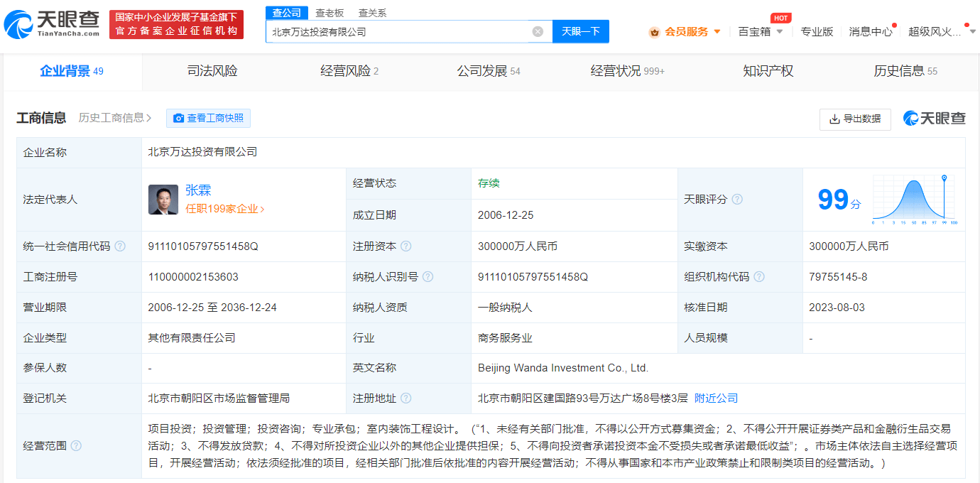Screen dimensions: 980x483
Task: Click the 工商信息 section heading
Action: pos(41,118)
